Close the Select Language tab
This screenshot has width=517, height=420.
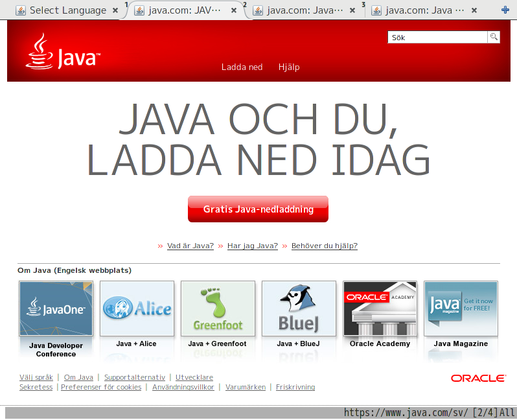(x=115, y=10)
